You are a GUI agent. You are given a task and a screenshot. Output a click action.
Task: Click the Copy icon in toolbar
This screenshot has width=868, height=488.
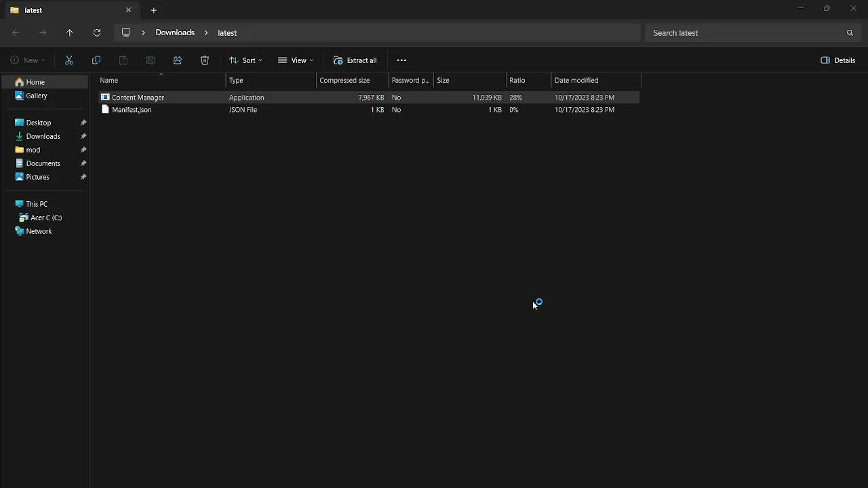coord(96,60)
